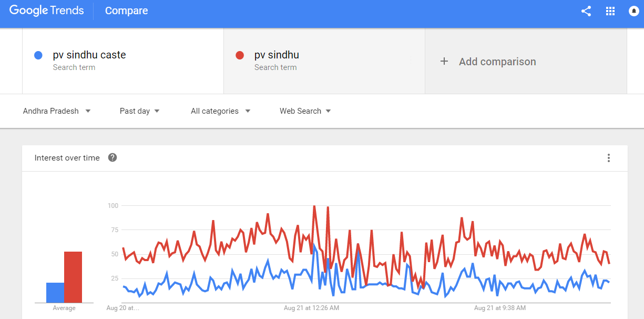Click the Aug 21 at 12:26 AM axis label
This screenshot has width=644, height=319.
tap(311, 307)
